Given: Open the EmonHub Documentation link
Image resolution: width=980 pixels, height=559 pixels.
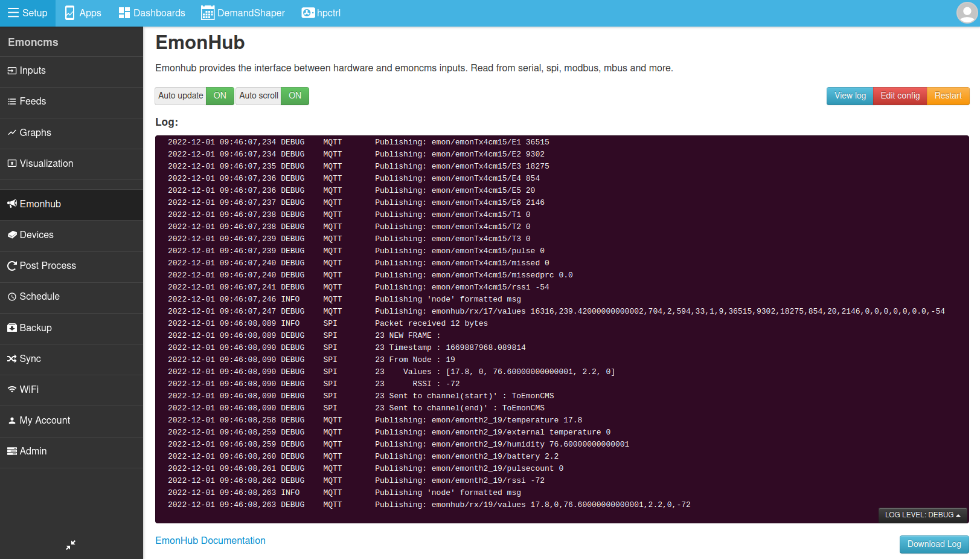Looking at the screenshot, I should pyautogui.click(x=210, y=540).
